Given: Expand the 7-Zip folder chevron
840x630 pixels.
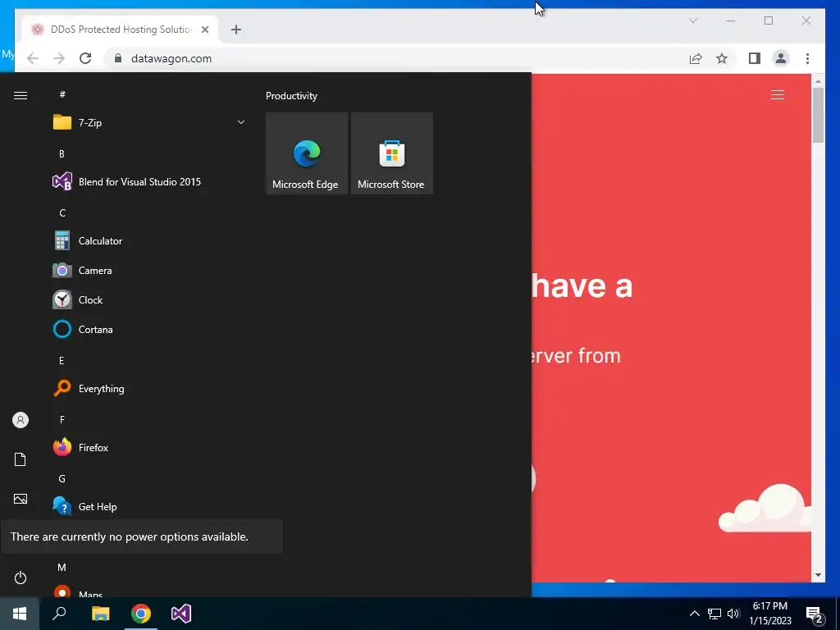Looking at the screenshot, I should click(x=241, y=123).
